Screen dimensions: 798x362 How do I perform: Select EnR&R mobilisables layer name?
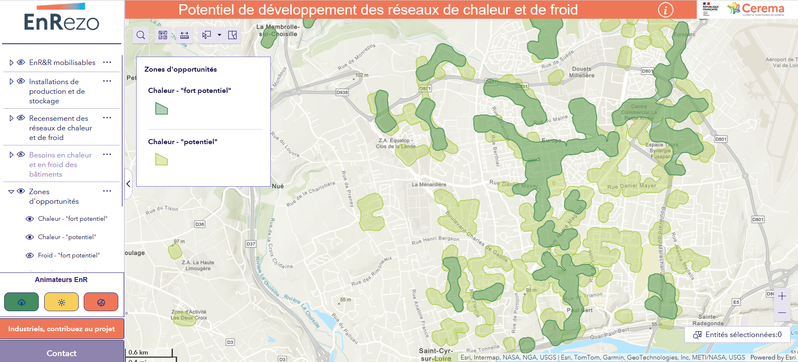tap(62, 63)
